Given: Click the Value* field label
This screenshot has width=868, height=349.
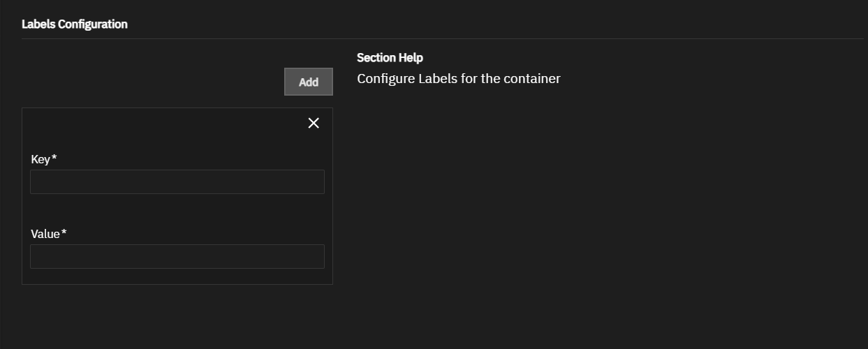Looking at the screenshot, I should [x=49, y=234].
